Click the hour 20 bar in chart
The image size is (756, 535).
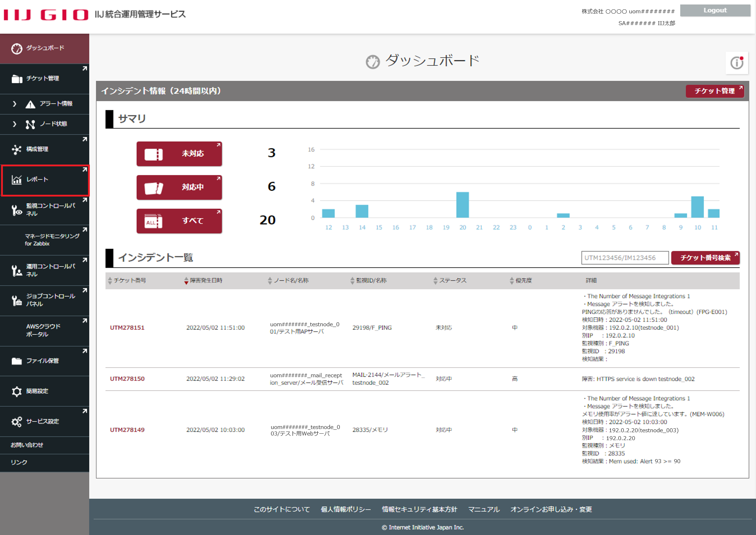[462, 205]
